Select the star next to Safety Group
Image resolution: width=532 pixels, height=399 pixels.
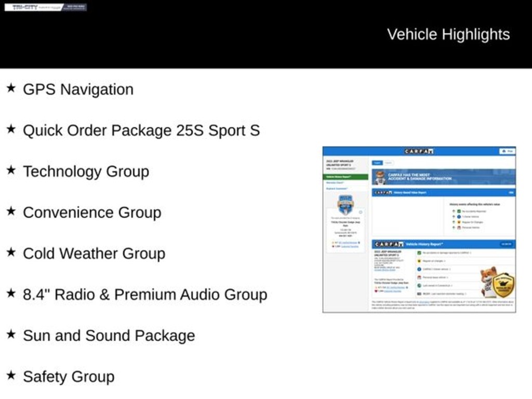coord(10,376)
